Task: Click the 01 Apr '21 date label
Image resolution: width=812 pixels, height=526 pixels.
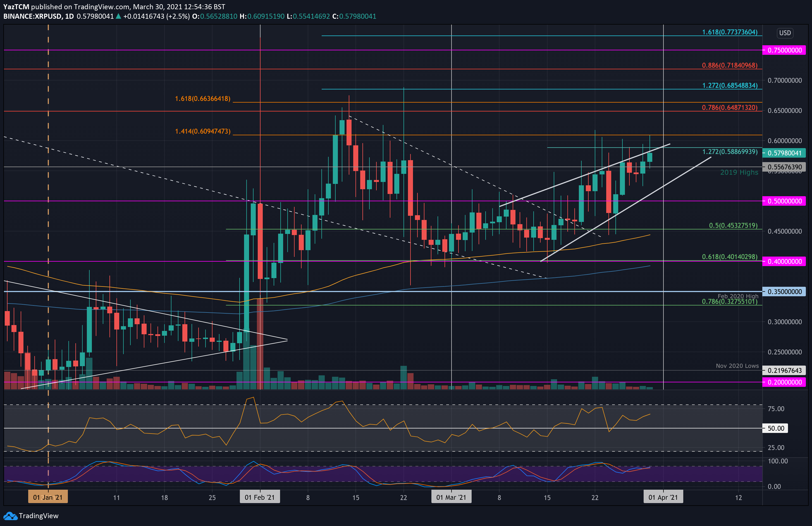Action: (663, 497)
